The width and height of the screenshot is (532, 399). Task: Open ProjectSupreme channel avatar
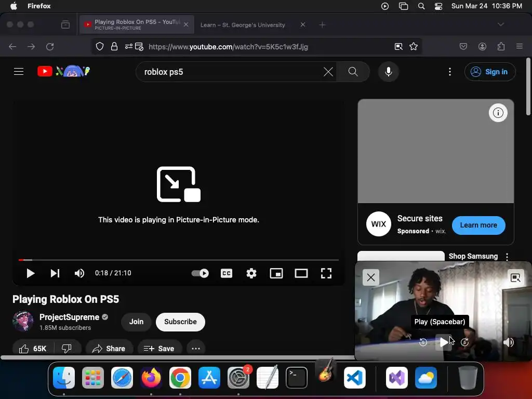tap(23, 321)
